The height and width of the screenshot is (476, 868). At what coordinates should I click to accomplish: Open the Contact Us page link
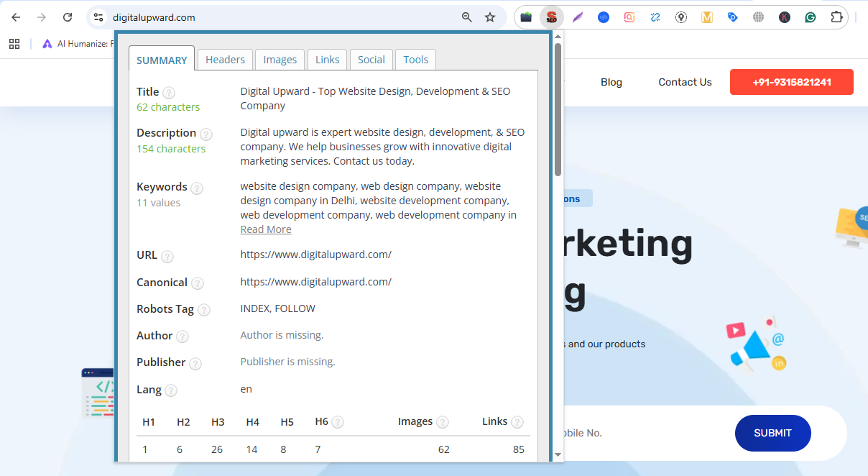point(685,82)
